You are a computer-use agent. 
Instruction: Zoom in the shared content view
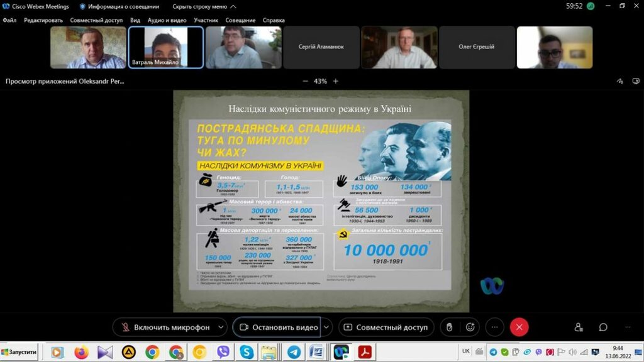(x=336, y=81)
